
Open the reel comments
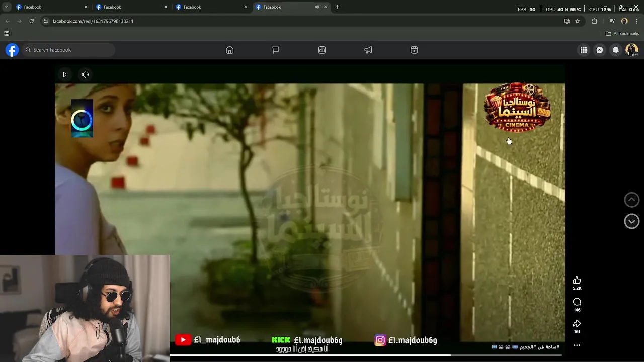point(577,302)
